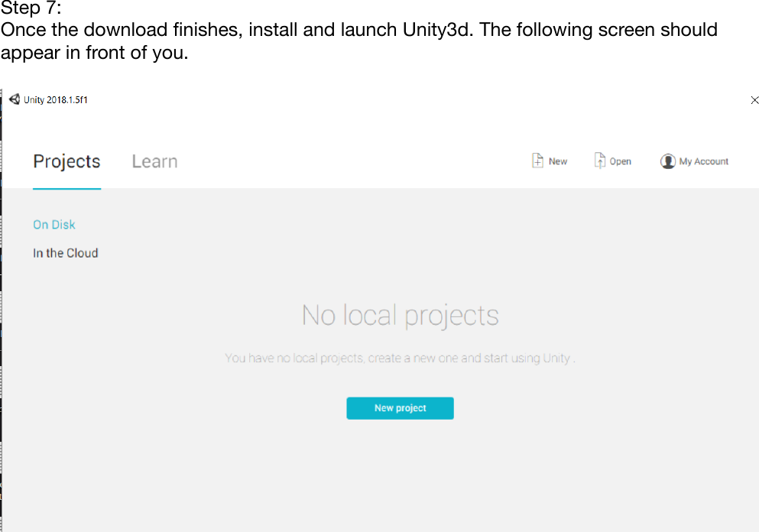This screenshot has height=532, width=759.
Task: Open the My Account label menu
Action: (703, 162)
